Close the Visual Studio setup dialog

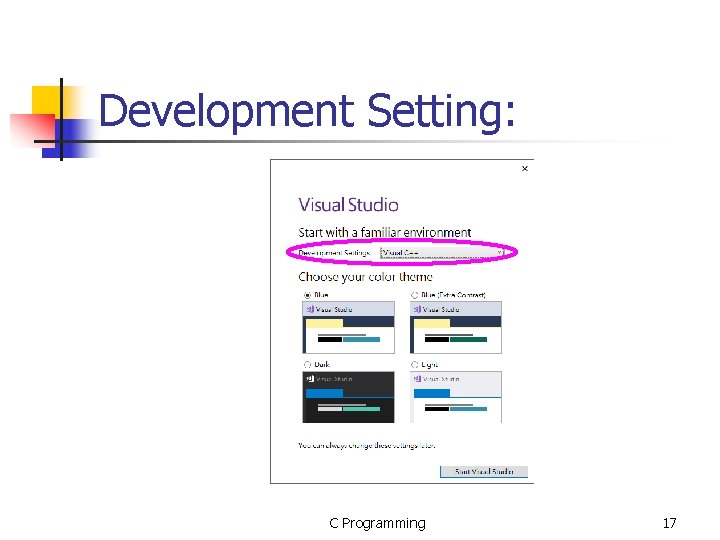(525, 169)
